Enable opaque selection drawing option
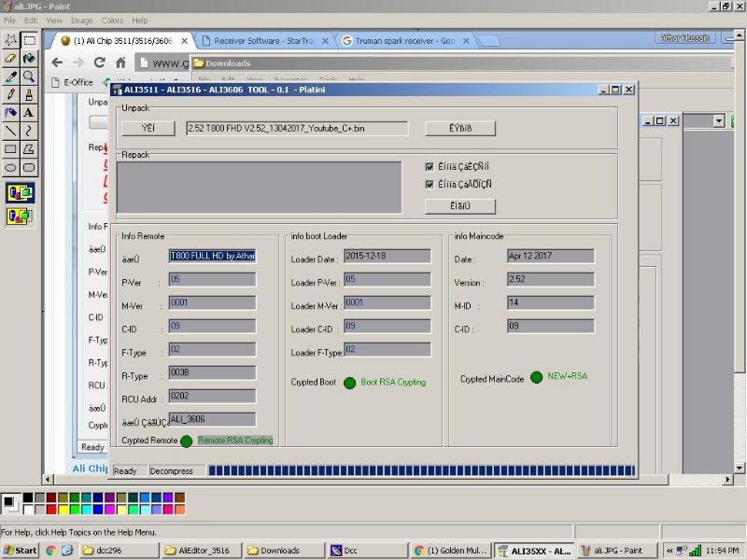The width and height of the screenshot is (747, 560). coord(20,193)
